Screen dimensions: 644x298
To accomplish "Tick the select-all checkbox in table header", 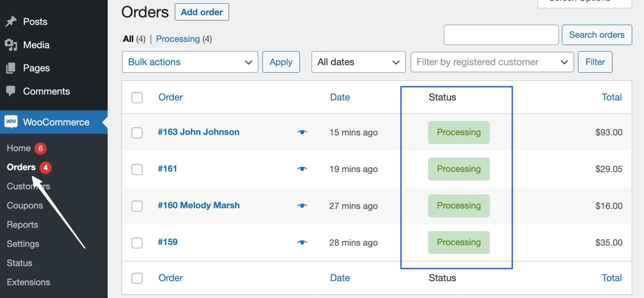I will [137, 97].
